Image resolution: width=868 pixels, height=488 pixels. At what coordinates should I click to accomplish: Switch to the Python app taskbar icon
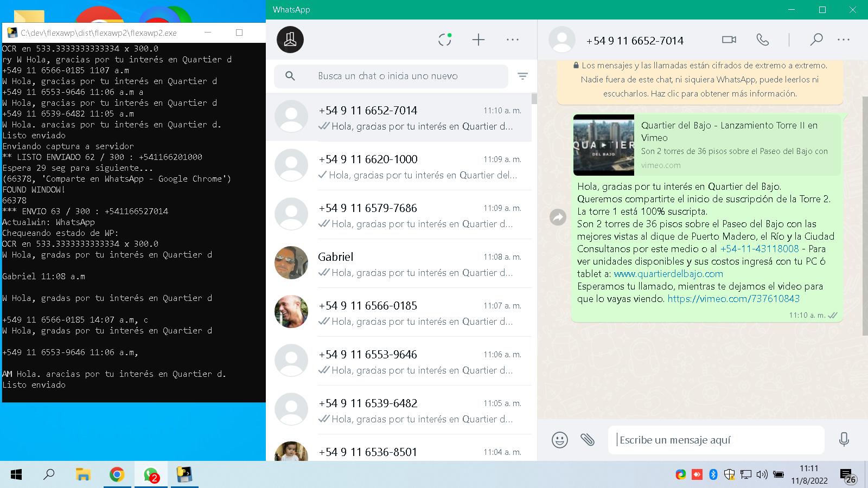pyautogui.click(x=185, y=475)
